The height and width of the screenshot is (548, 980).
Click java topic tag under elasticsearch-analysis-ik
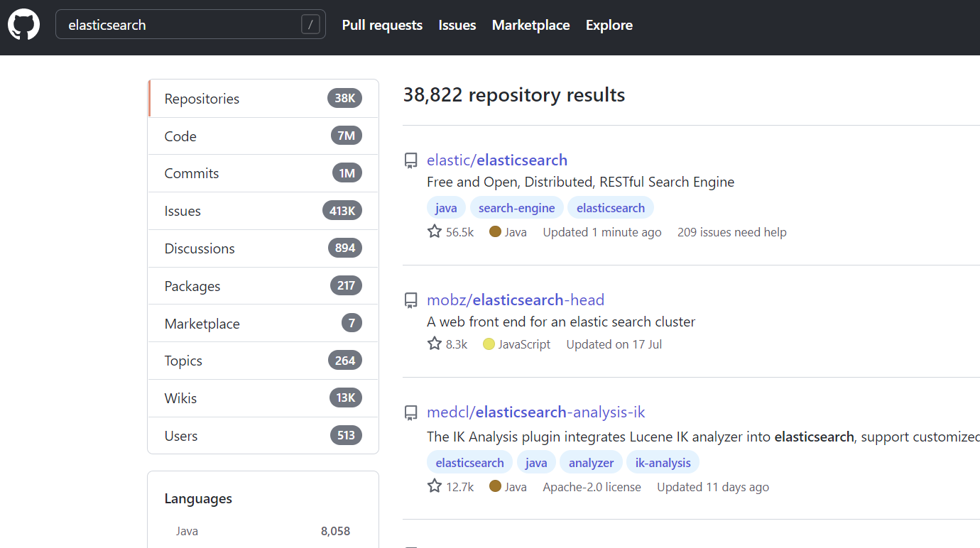tap(536, 463)
